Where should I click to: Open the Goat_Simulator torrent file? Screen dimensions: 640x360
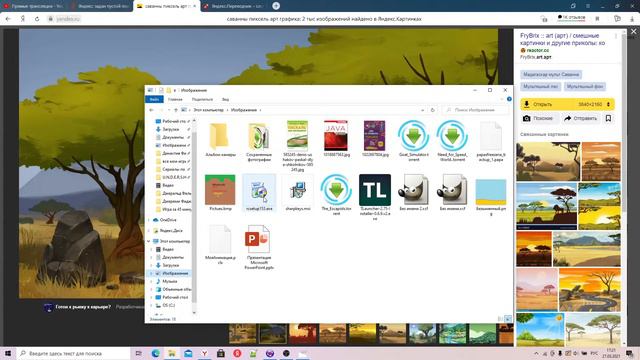pos(413,141)
